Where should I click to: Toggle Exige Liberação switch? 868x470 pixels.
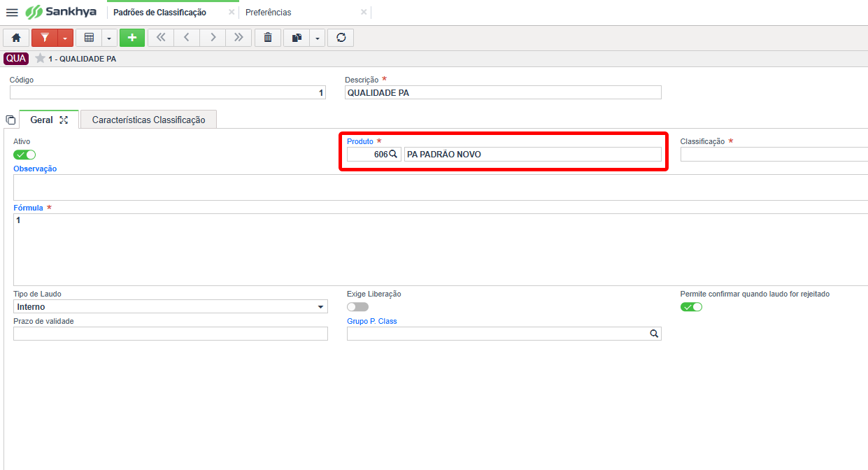click(x=357, y=306)
